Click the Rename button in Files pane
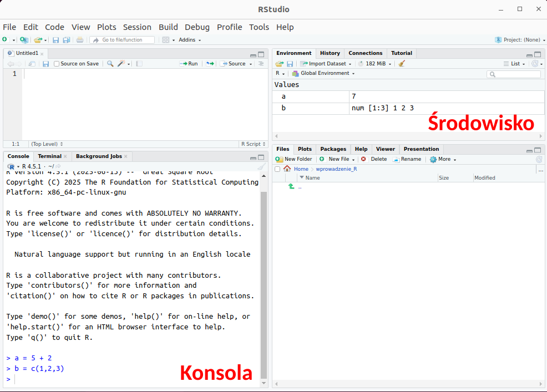 tap(407, 159)
